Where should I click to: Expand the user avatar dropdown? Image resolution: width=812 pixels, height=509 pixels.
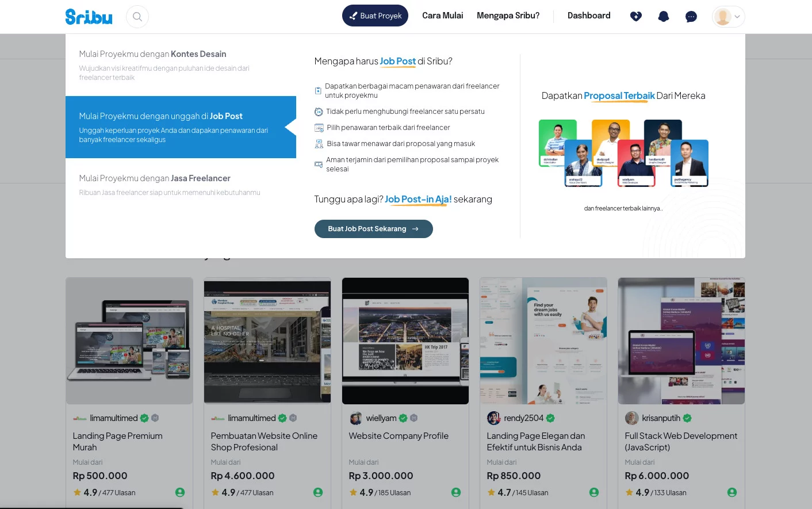click(x=728, y=17)
